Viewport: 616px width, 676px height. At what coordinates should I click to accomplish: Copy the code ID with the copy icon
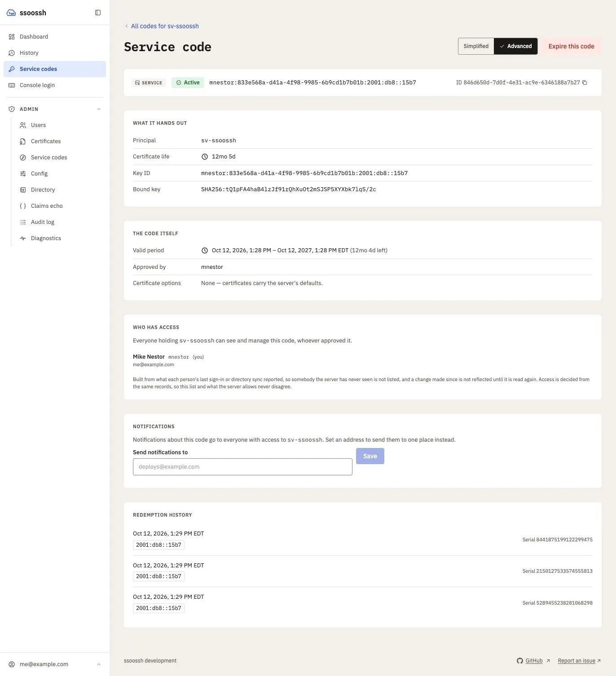click(x=585, y=83)
